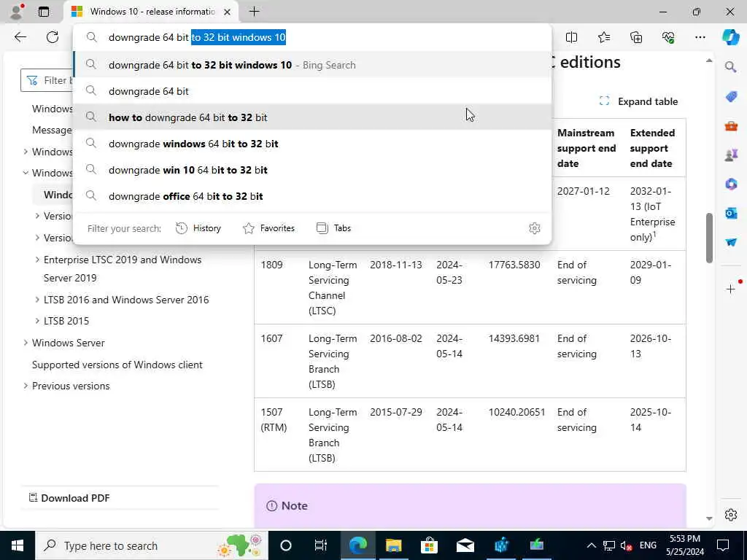Expand Enterprise LTSC 2019 and Windows Server 2019
The image size is (747, 560).
[37, 260]
